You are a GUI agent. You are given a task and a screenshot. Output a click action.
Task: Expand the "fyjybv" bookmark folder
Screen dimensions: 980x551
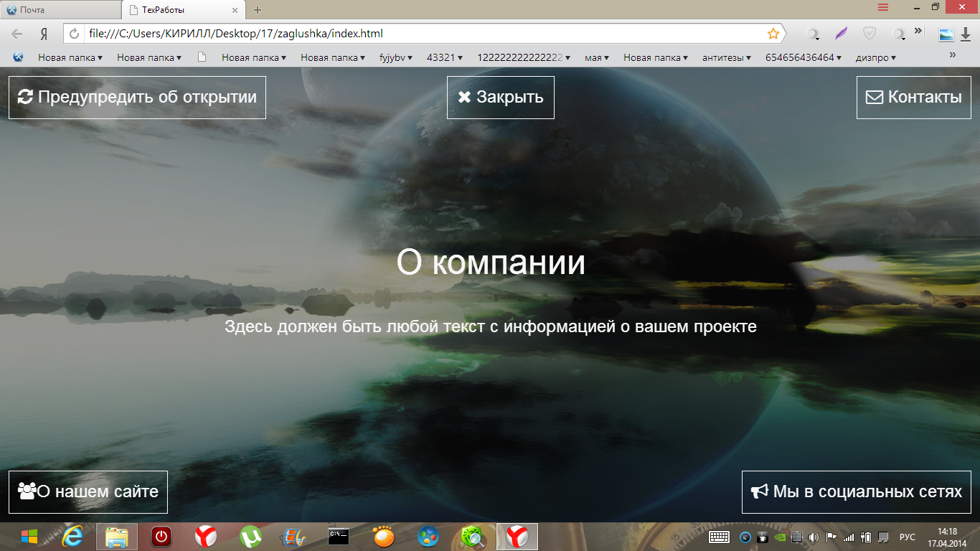pyautogui.click(x=396, y=57)
